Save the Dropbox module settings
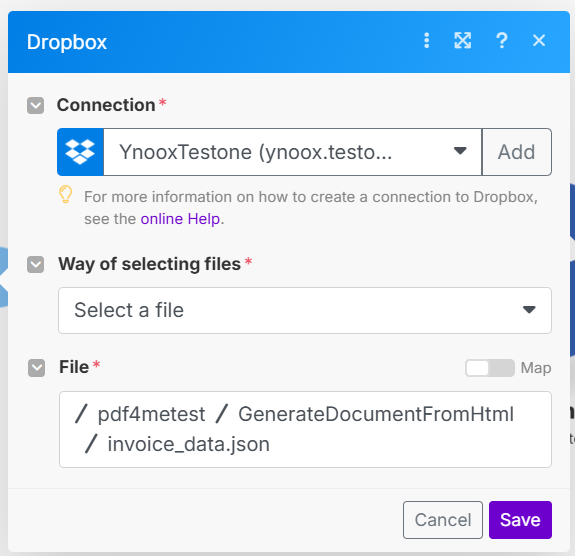Viewport: 575px width, 556px height. [520, 520]
